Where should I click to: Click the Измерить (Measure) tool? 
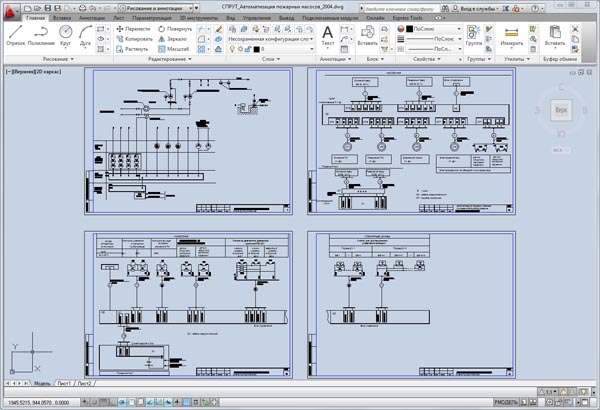click(x=513, y=35)
